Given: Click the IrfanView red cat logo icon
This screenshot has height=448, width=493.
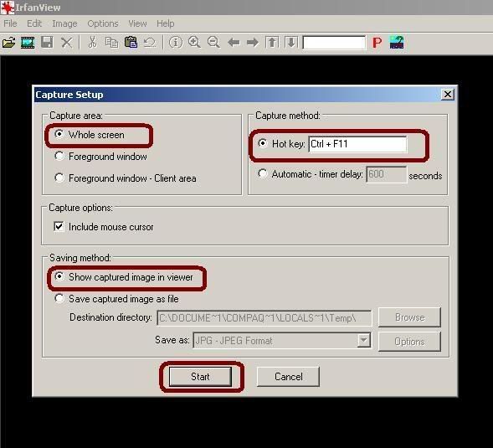Looking at the screenshot, I should [x=8, y=8].
